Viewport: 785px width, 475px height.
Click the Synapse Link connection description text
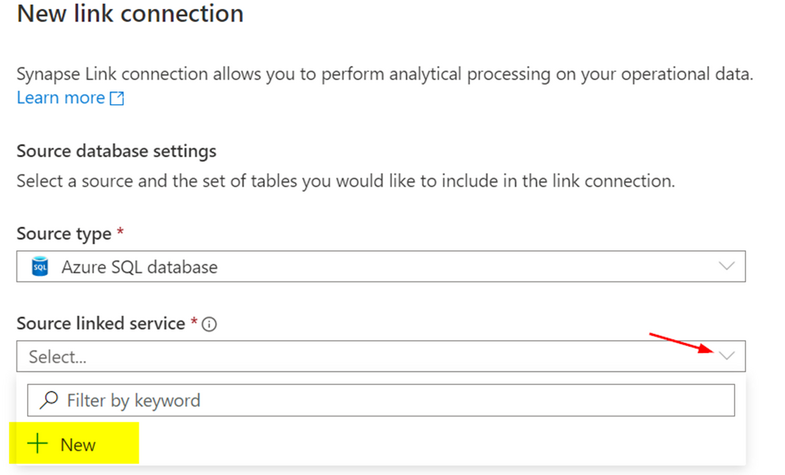point(385,74)
